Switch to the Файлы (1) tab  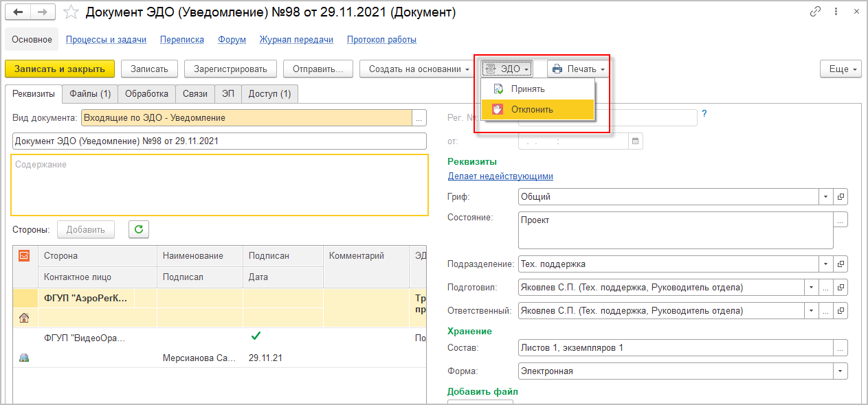[x=89, y=93]
